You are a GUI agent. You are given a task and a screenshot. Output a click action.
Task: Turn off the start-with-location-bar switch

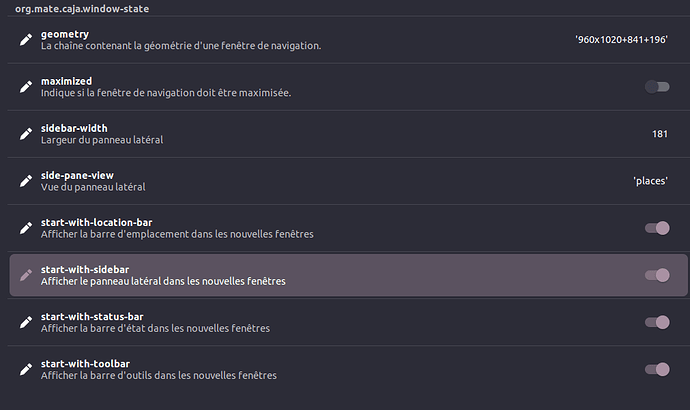tap(657, 228)
